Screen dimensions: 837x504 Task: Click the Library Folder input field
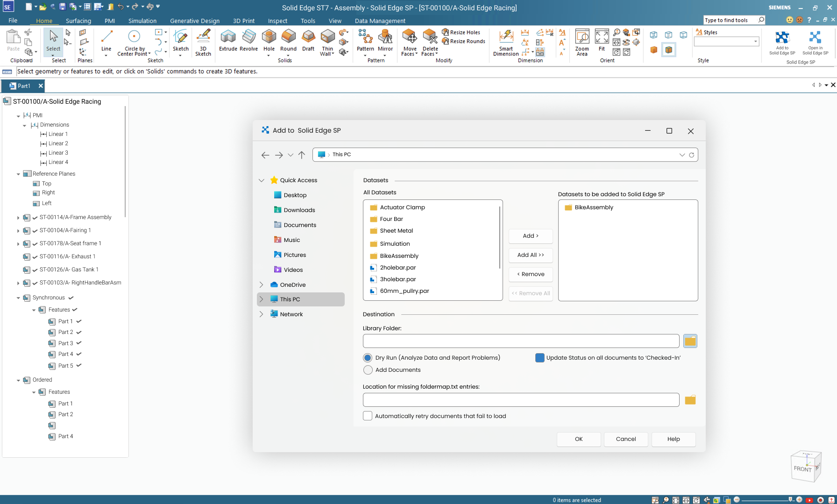(521, 341)
